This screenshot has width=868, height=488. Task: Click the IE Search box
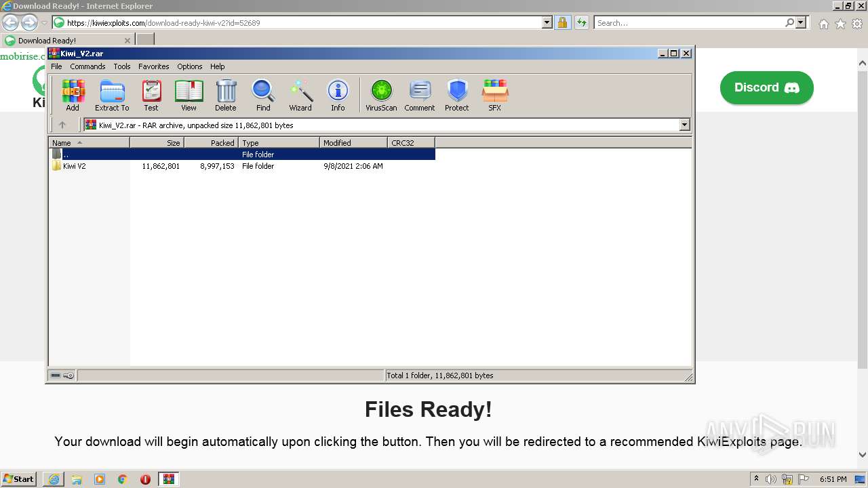click(x=689, y=22)
